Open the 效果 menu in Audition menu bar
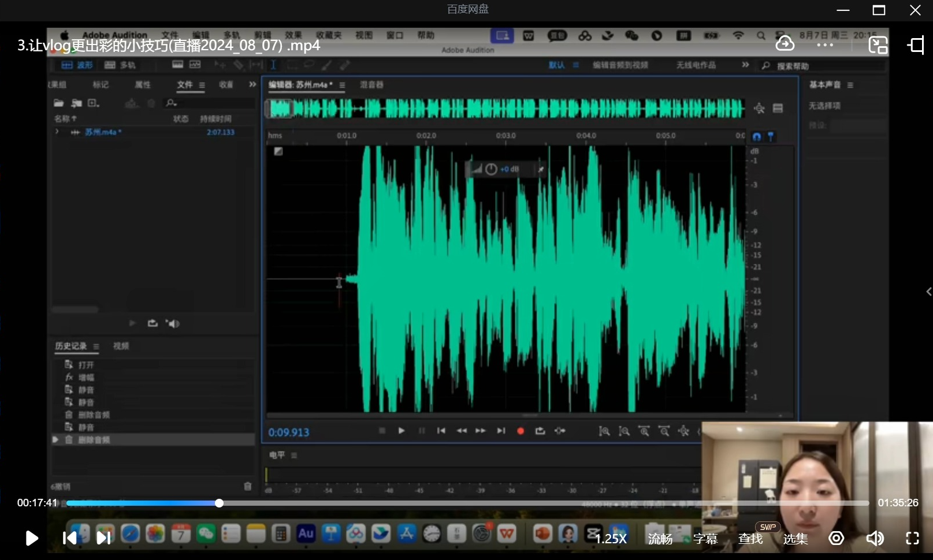 click(293, 35)
